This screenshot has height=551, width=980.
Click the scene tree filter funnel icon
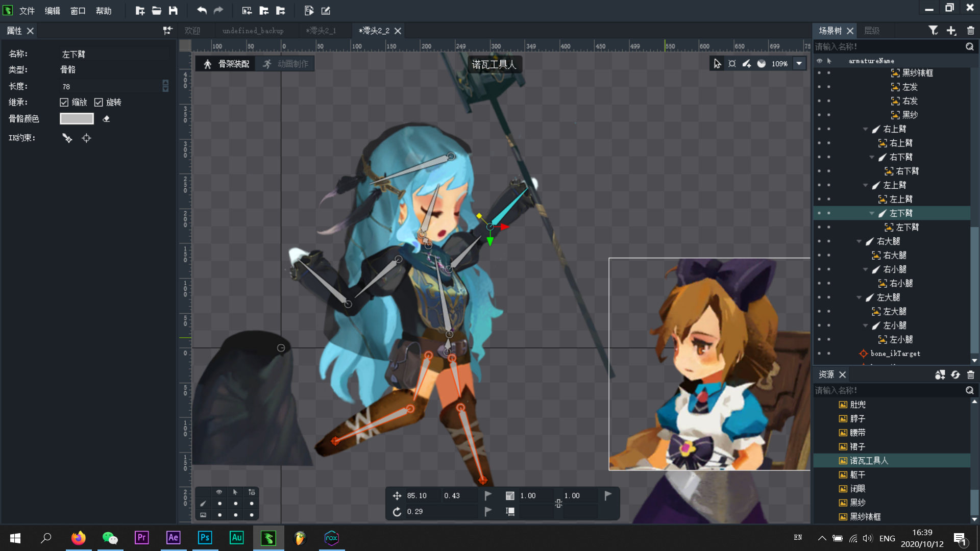tap(933, 31)
